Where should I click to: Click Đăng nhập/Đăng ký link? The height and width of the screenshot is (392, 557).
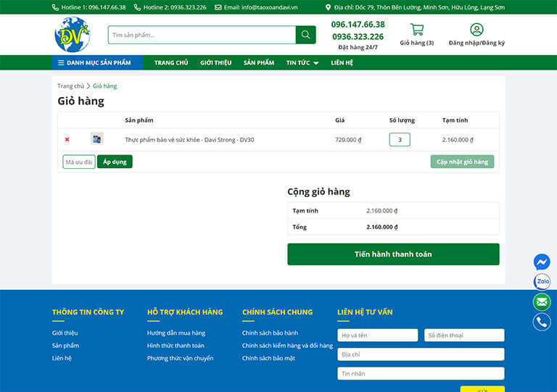coord(476,43)
